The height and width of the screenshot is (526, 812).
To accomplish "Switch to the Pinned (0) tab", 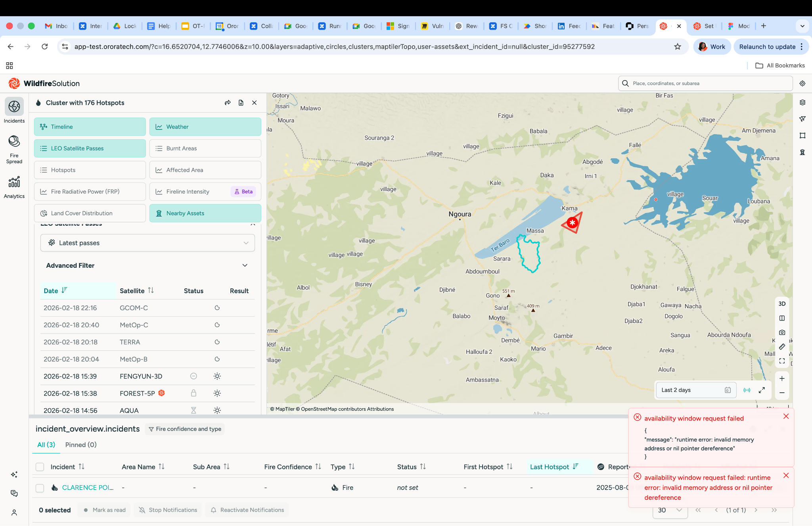I will 81,445.
